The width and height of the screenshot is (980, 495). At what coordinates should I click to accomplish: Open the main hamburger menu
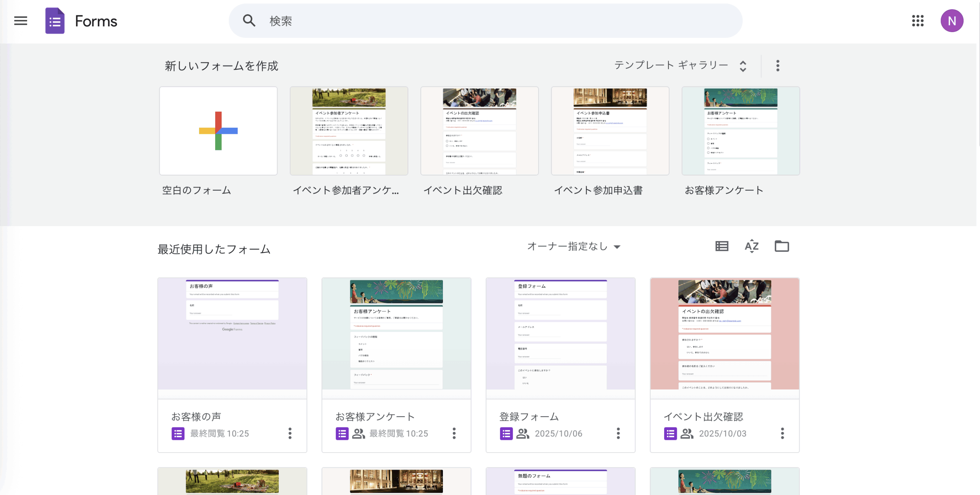tap(21, 21)
